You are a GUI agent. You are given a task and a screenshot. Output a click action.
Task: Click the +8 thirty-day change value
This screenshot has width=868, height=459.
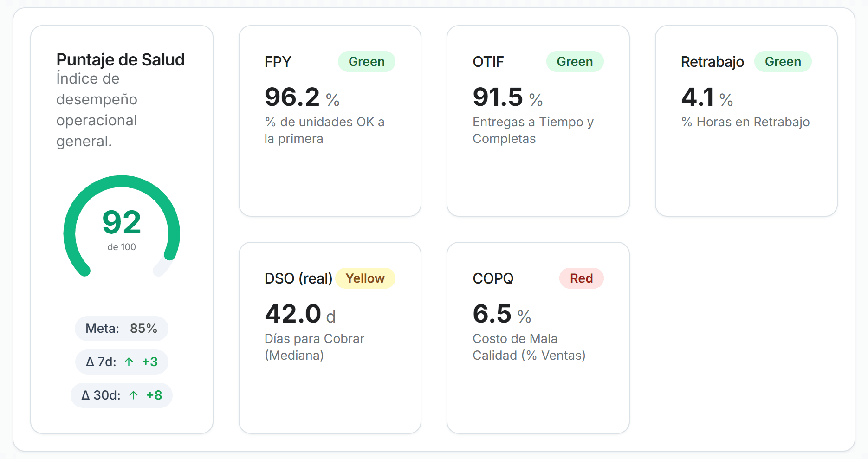154,395
